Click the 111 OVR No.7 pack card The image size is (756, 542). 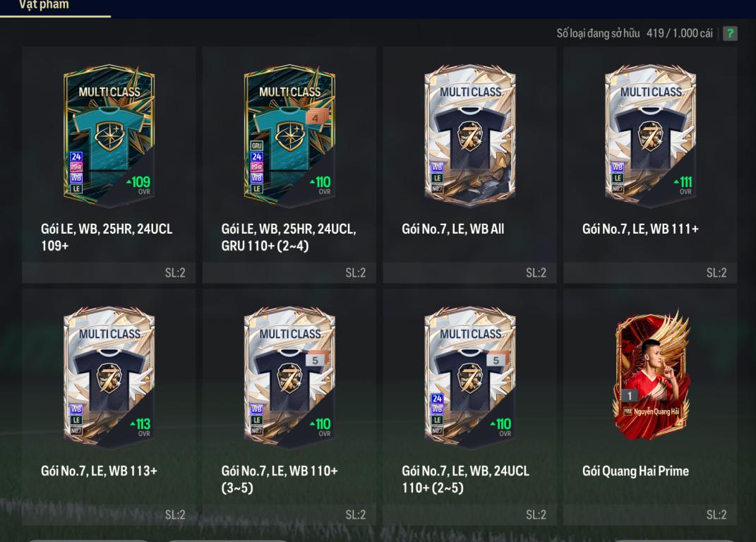point(650,135)
